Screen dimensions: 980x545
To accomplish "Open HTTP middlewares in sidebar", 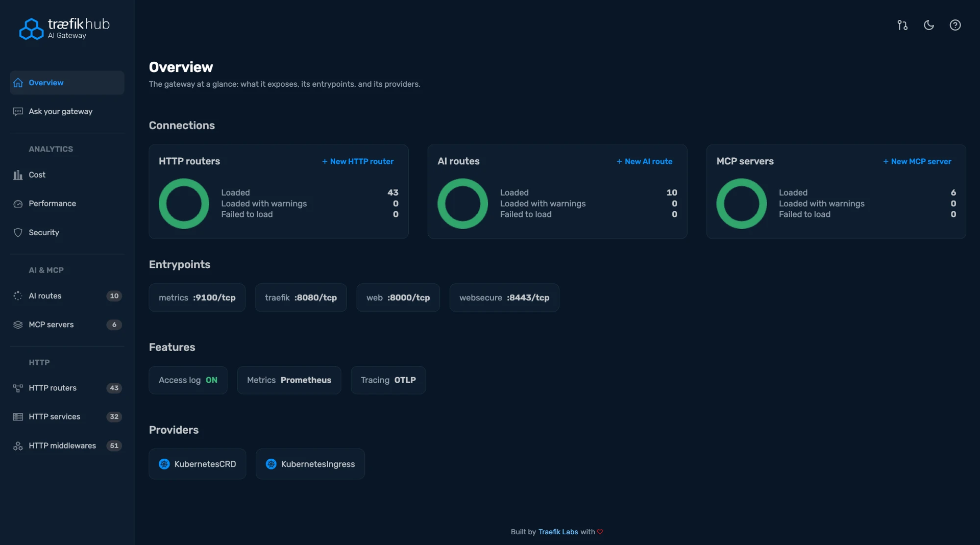I will (x=67, y=445).
